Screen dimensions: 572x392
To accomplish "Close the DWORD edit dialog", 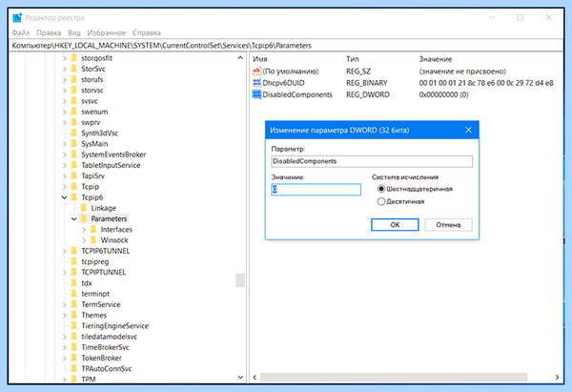I will tap(468, 130).
